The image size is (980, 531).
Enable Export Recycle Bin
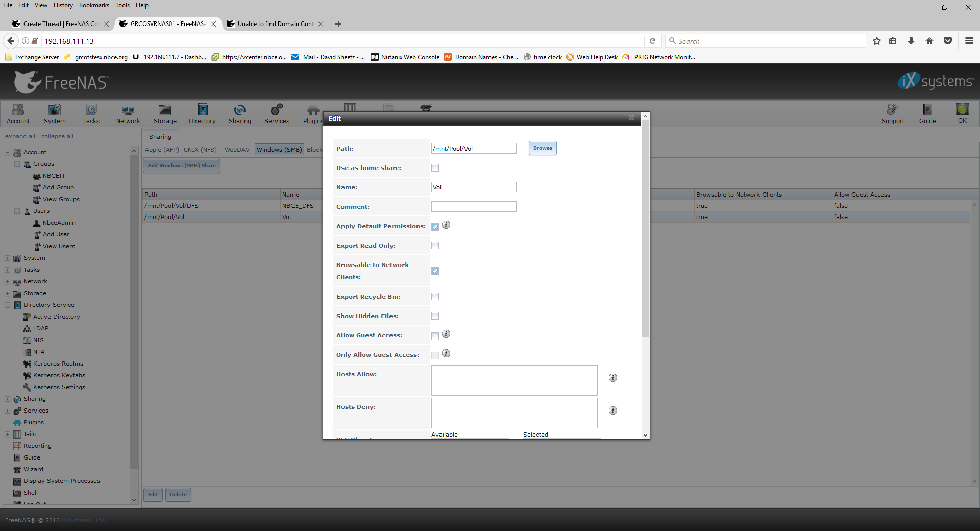(x=435, y=297)
